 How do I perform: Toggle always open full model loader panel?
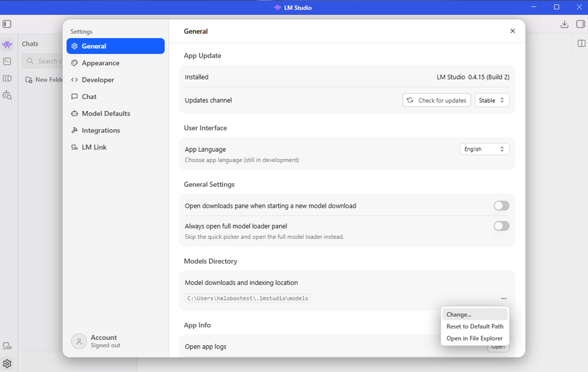502,226
